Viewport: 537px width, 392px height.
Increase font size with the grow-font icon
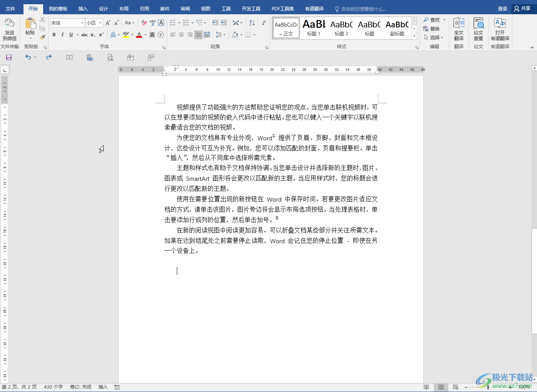108,23
